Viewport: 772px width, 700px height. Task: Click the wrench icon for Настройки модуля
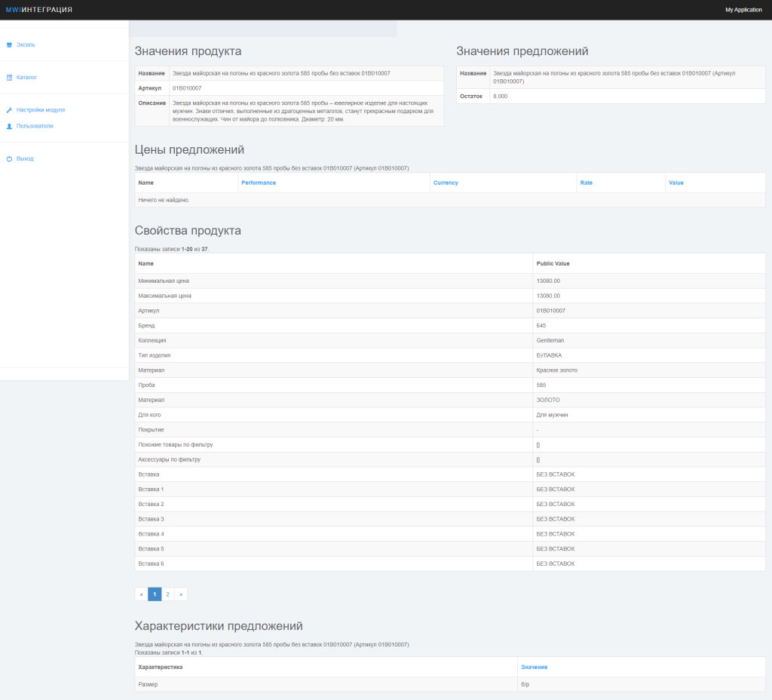click(9, 110)
